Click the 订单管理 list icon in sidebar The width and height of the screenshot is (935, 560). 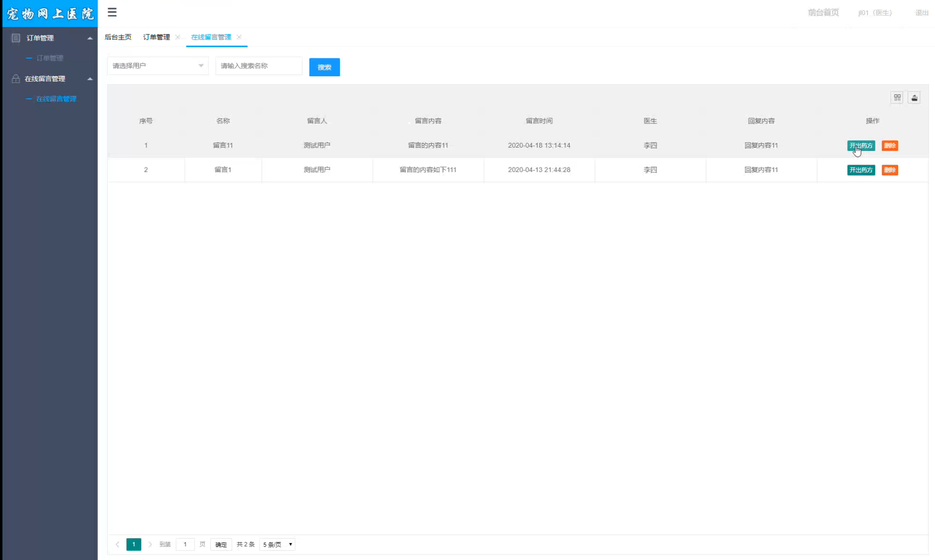(x=16, y=38)
